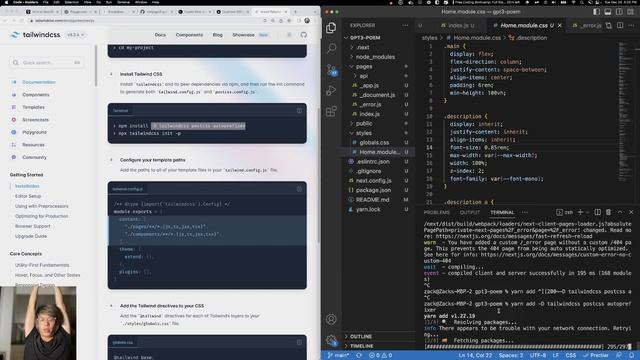Close the terminal panel

point(631,212)
